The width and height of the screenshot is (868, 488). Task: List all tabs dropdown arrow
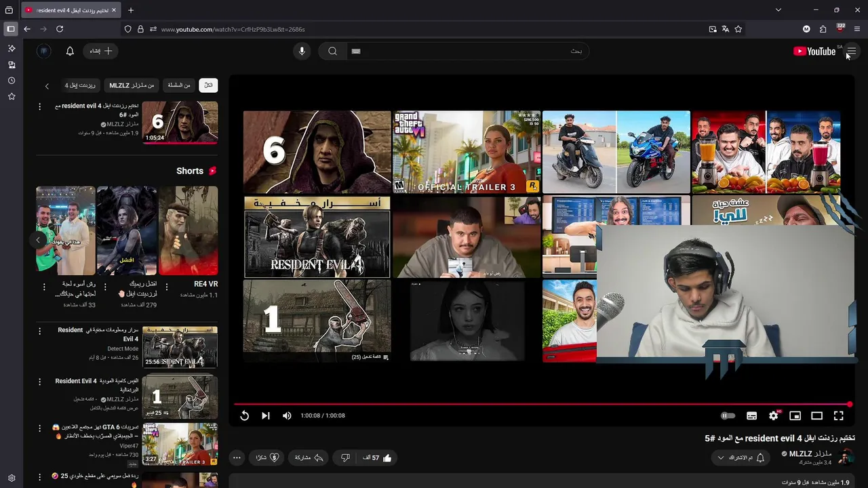point(778,10)
